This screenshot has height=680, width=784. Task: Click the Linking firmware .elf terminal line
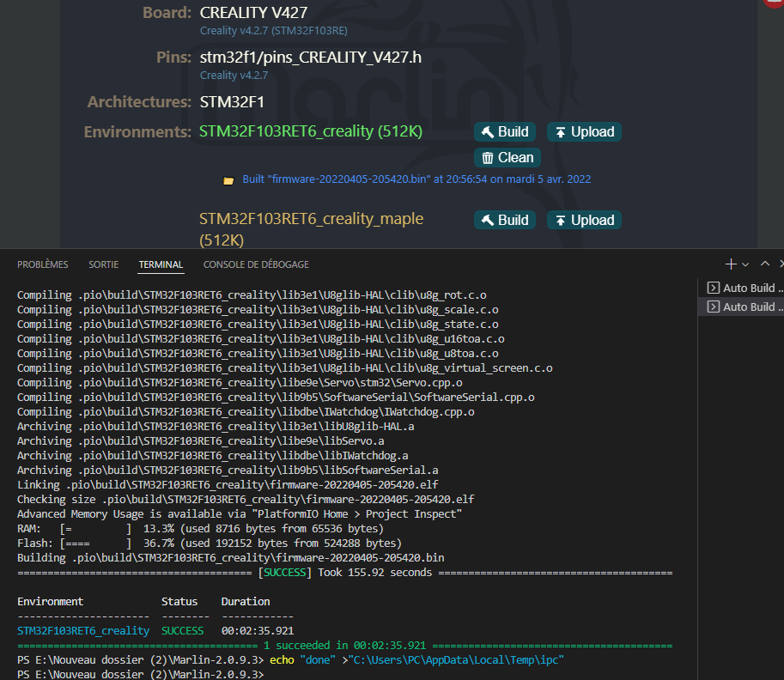pos(228,484)
